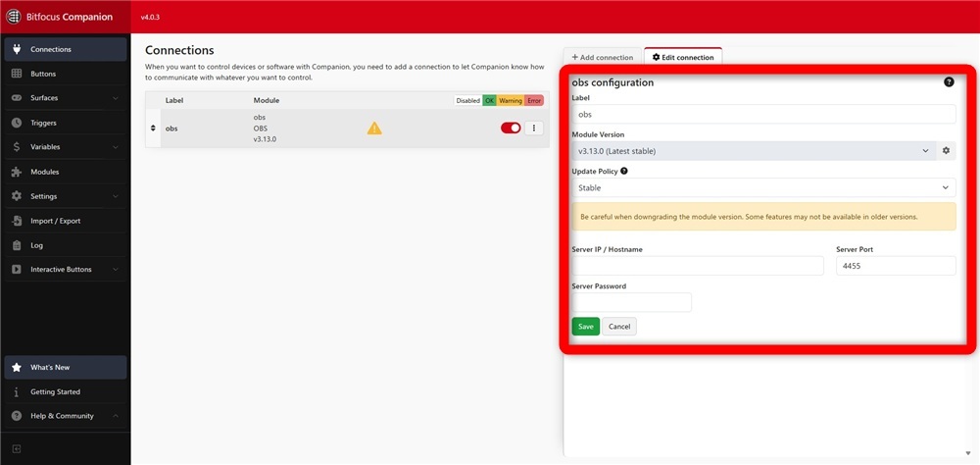The height and width of the screenshot is (465, 980).
Task: Expand the Interactive Buttons submenu chevron
Action: pyautogui.click(x=116, y=270)
